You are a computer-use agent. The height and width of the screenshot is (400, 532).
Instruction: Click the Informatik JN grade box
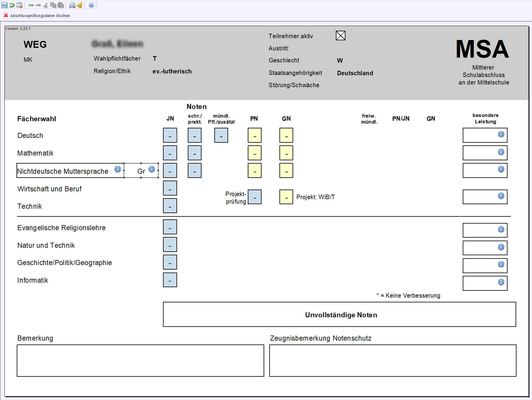[170, 280]
